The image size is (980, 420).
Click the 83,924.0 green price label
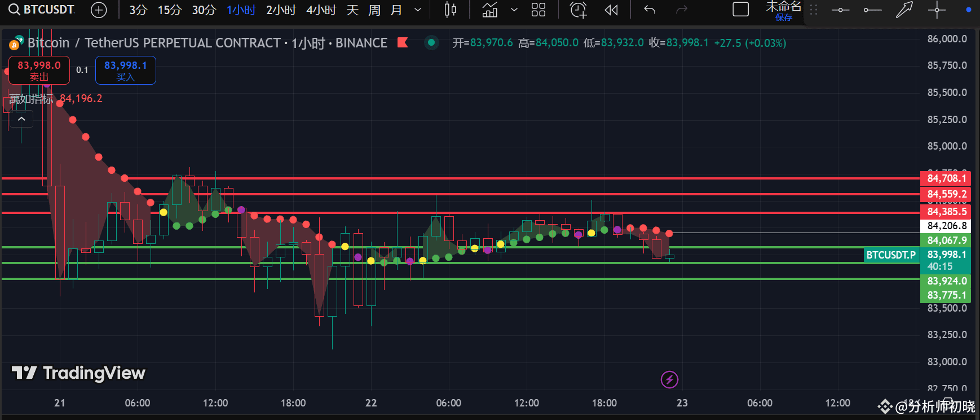(x=946, y=281)
